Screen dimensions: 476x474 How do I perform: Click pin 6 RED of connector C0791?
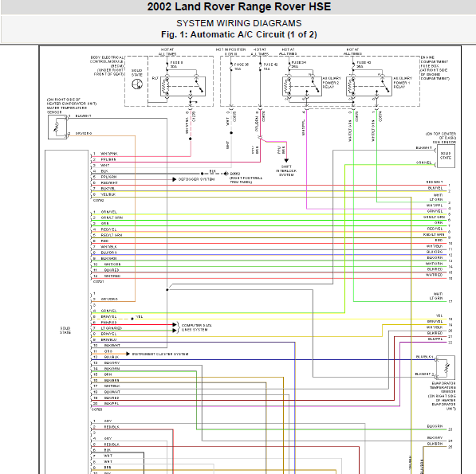(x=100, y=241)
